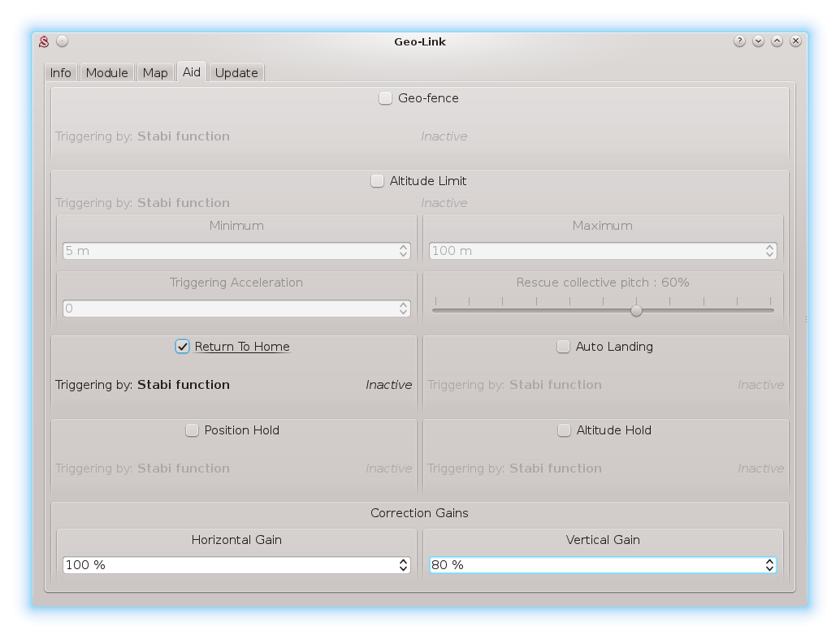Click the question mark help button
Viewport: 840px width, 639px height.
(x=739, y=41)
